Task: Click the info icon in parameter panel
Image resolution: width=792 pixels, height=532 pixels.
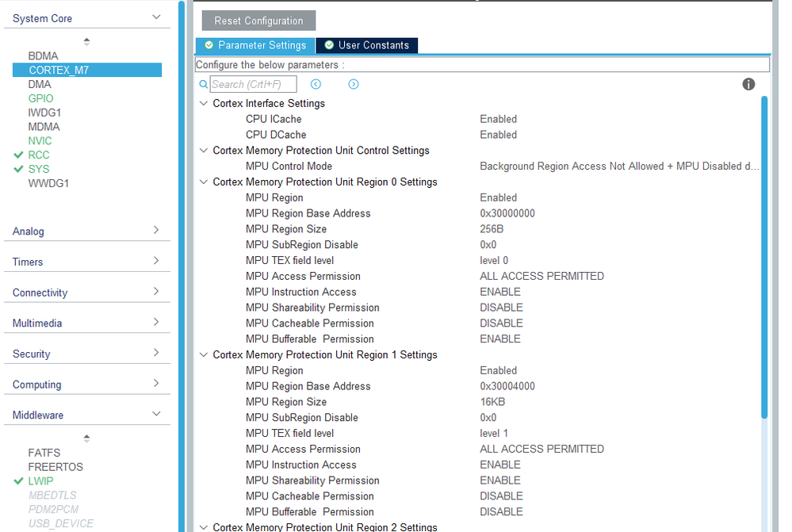Action: point(748,84)
